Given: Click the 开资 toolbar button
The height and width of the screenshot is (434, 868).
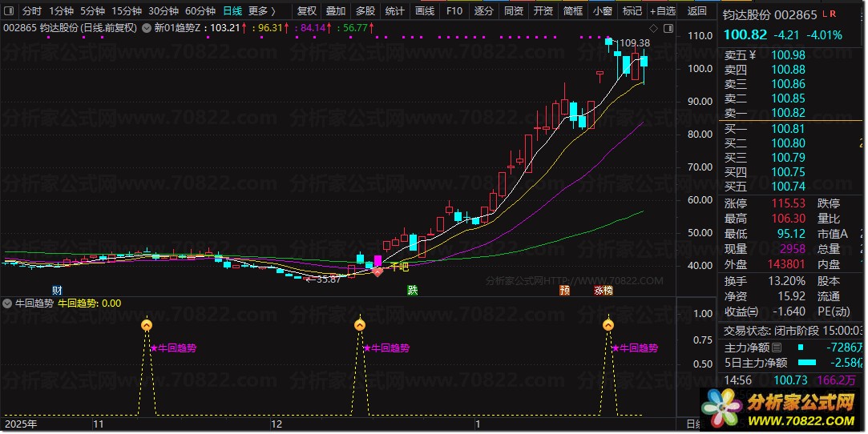Looking at the screenshot, I should (x=543, y=10).
